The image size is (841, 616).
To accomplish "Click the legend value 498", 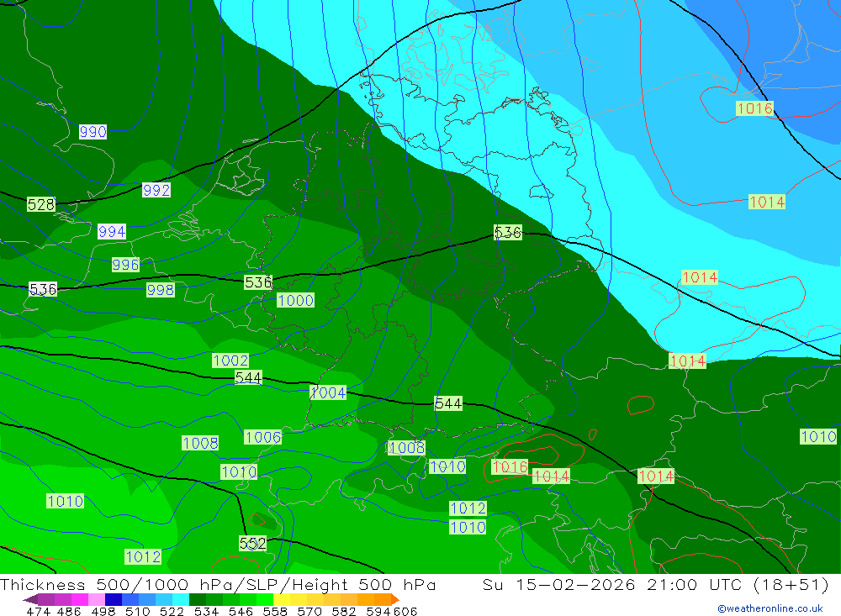I will [103, 611].
